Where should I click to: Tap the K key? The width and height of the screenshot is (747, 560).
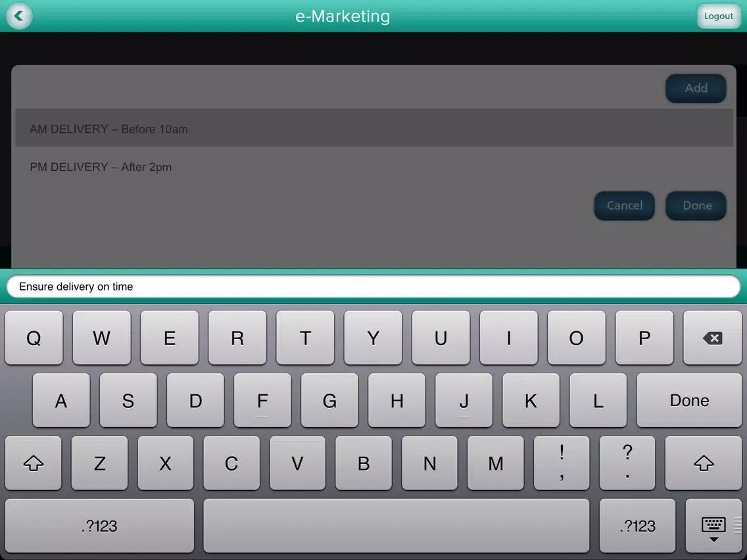click(x=531, y=400)
